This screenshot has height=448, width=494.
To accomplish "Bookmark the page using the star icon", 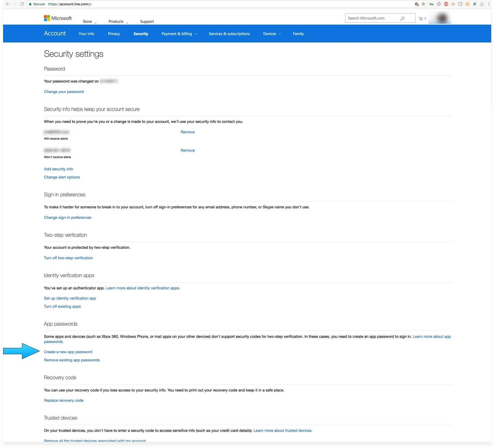I will pyautogui.click(x=423, y=4).
